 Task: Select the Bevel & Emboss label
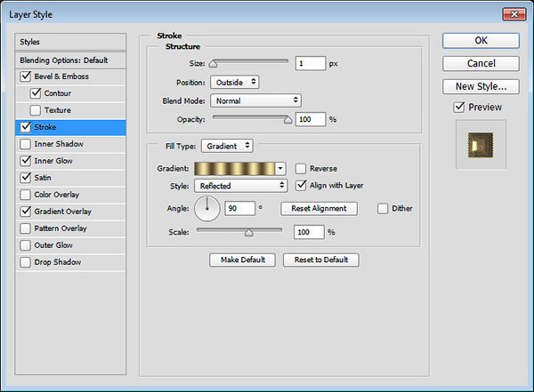pyautogui.click(x=61, y=76)
